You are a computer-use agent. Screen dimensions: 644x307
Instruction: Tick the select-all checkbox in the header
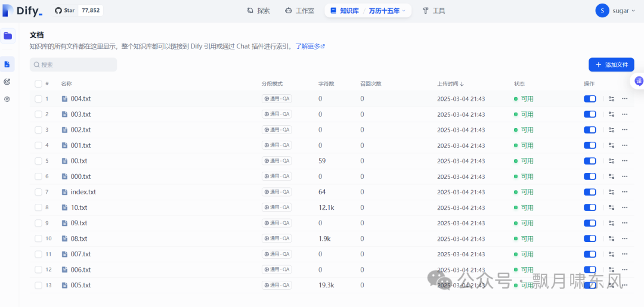[x=38, y=83]
